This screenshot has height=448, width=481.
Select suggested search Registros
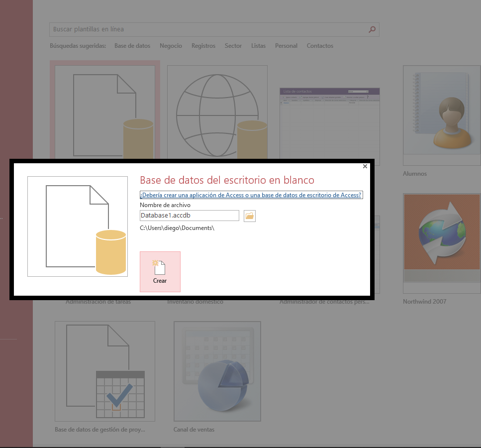point(203,46)
